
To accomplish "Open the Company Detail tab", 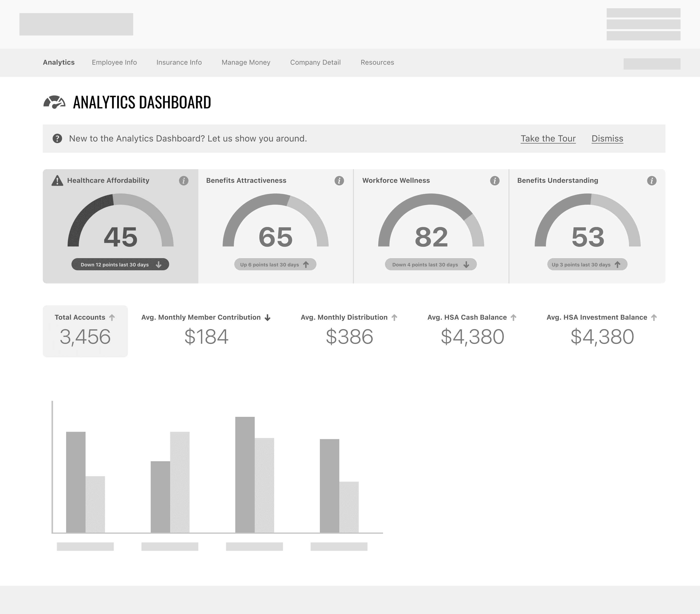I will (315, 62).
